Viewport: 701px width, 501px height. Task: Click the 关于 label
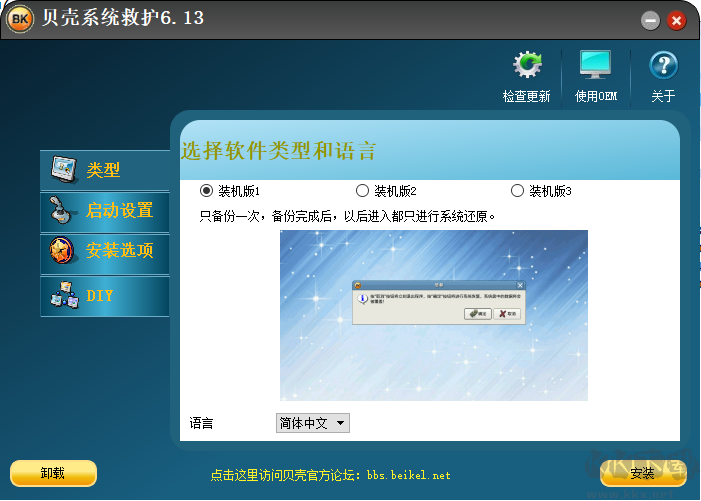[663, 96]
